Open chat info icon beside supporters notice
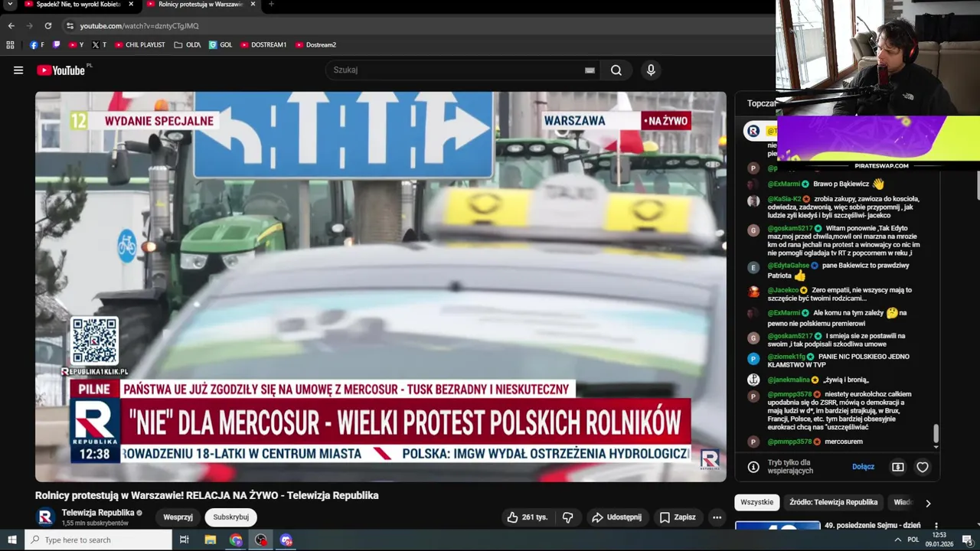 753,467
